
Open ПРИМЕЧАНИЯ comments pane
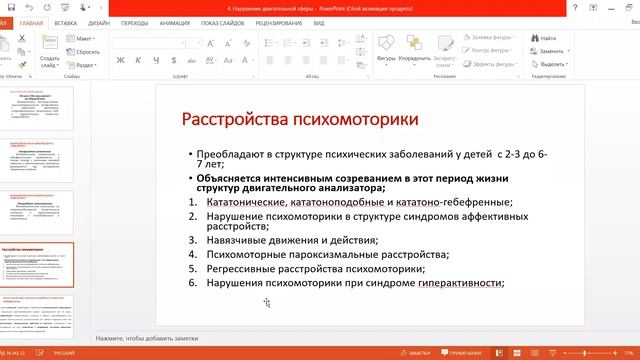point(462,353)
